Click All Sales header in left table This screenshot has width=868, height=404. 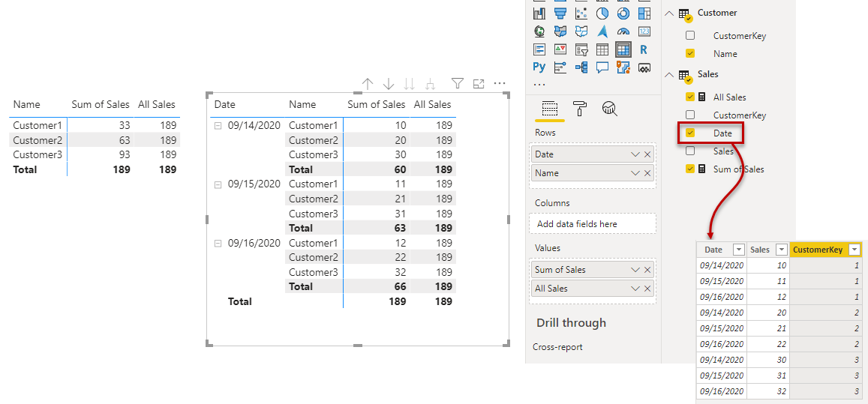pos(156,104)
